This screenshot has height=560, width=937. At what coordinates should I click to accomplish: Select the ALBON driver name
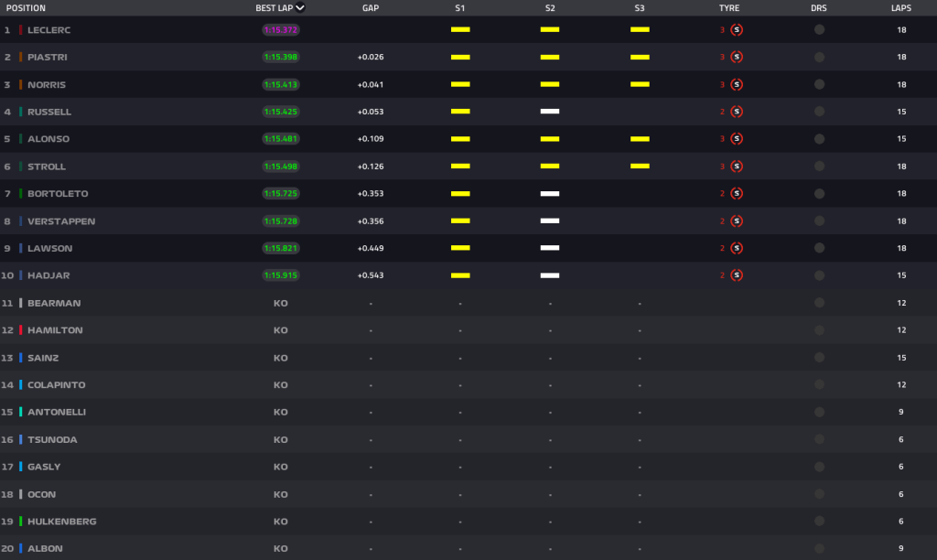point(45,548)
